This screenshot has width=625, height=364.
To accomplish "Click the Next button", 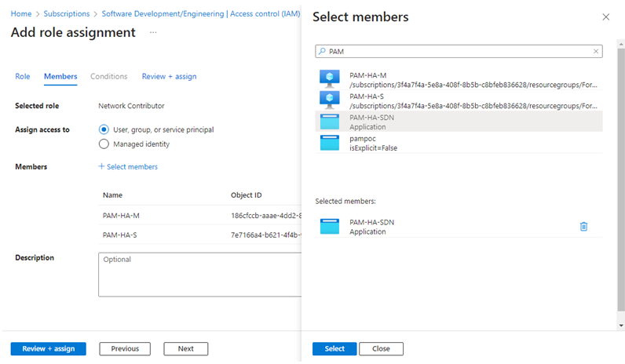I will [186, 348].
